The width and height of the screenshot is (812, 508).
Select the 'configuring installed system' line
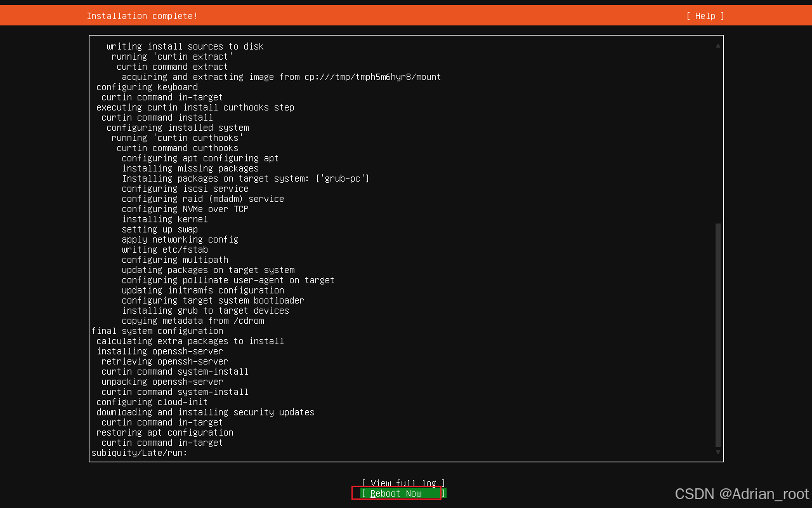(x=178, y=128)
